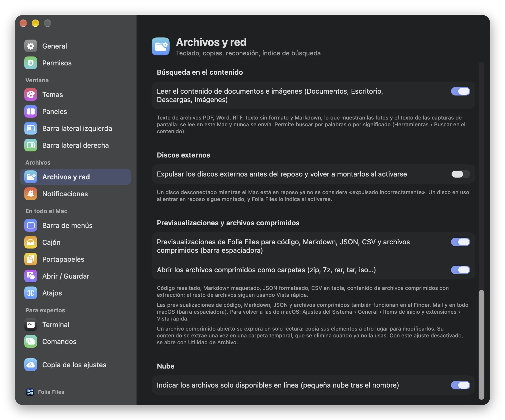Click the "Ventana" sidebar group label

click(37, 80)
